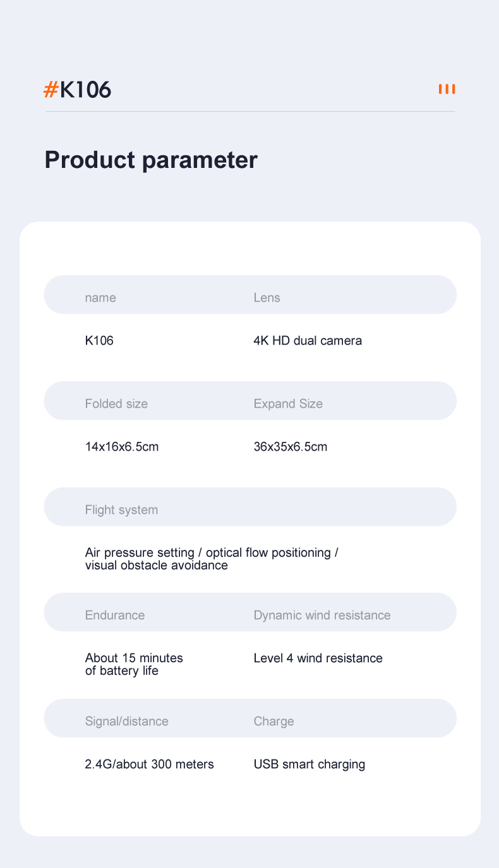Click the #K106 heading
The height and width of the screenshot is (868, 499).
(x=77, y=90)
